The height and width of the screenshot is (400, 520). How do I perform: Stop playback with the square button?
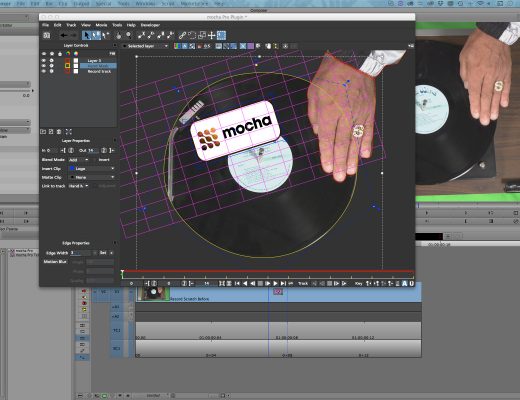click(260, 283)
